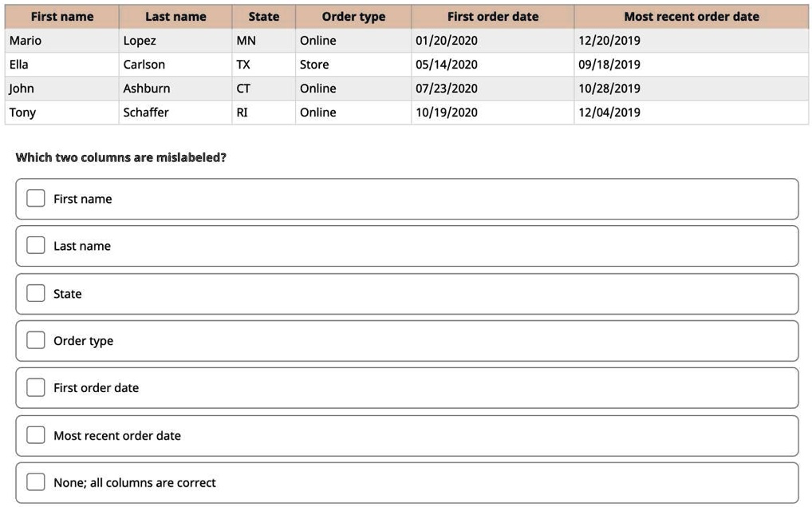This screenshot has width=812, height=507.
Task: Click the "Last name" column header
Action: tap(175, 17)
